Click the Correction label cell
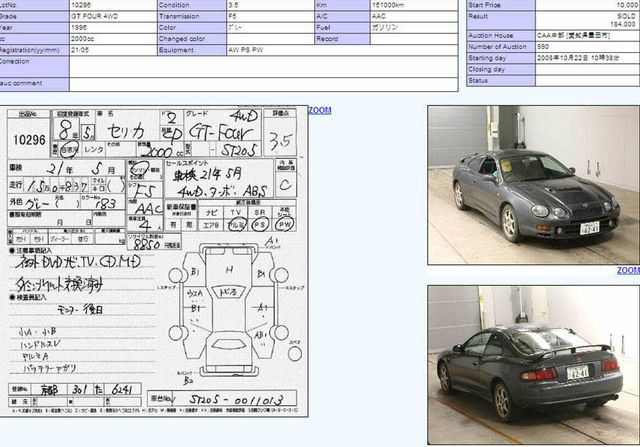This screenshot has width=640, height=447. (34, 66)
